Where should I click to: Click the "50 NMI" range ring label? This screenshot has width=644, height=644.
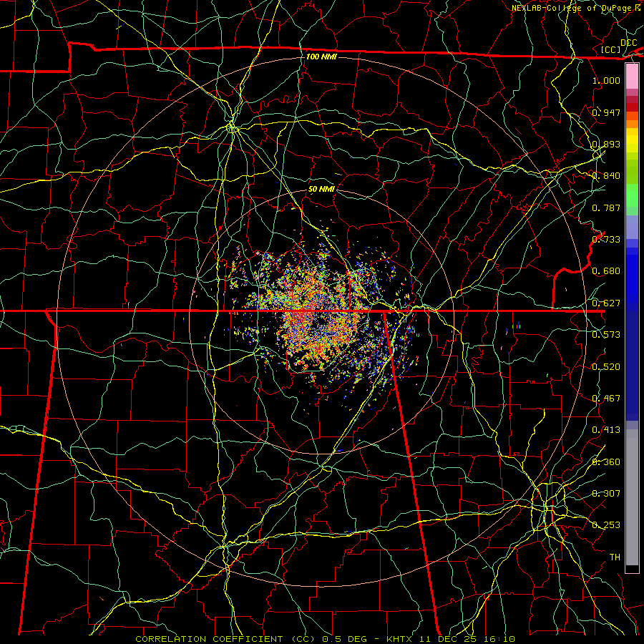[321, 189]
